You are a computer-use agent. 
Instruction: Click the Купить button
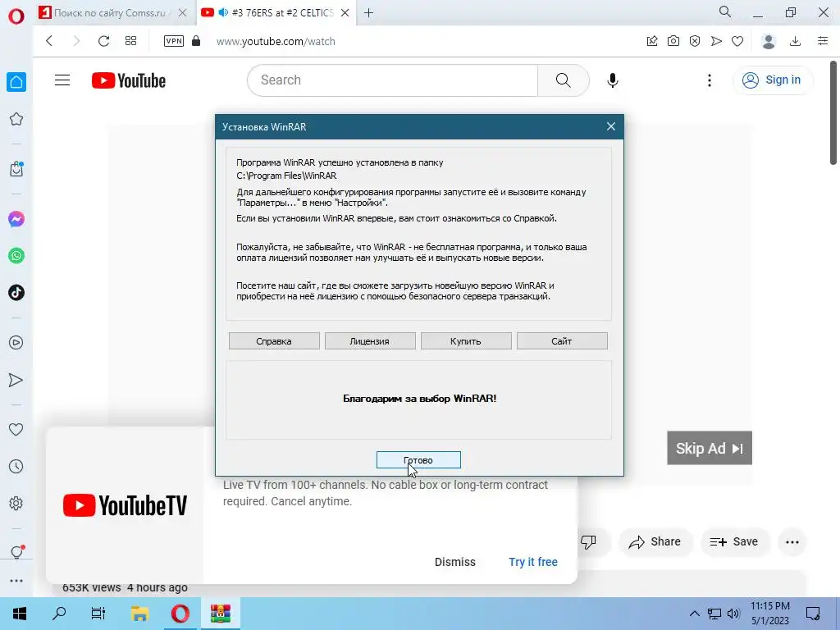point(466,341)
